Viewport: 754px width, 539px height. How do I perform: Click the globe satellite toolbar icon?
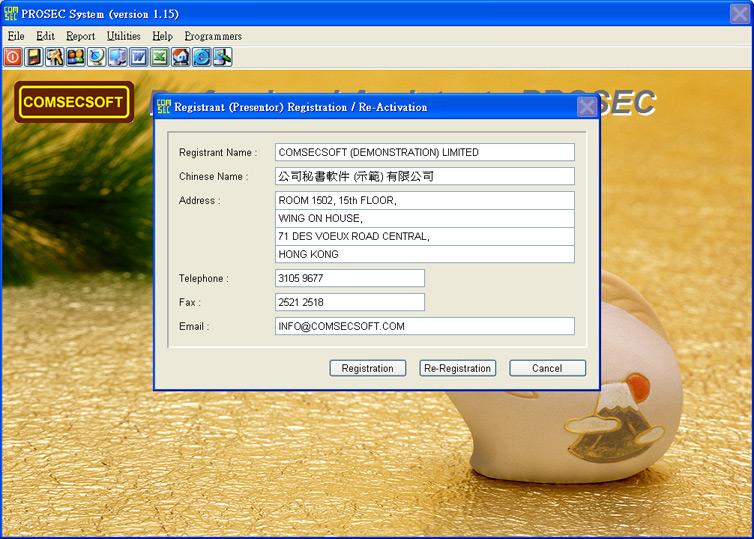[96, 57]
